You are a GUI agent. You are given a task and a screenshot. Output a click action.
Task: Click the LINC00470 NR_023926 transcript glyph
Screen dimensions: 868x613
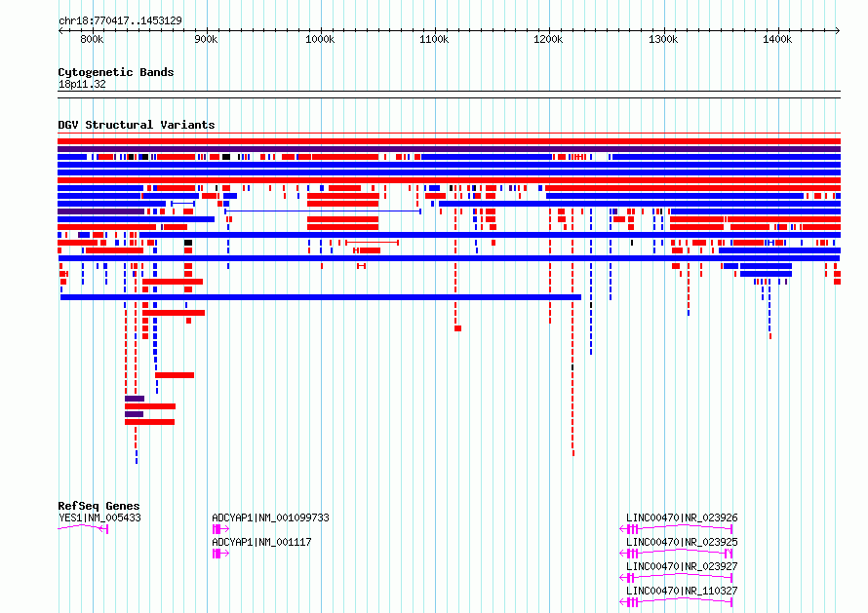pyautogui.click(x=676, y=529)
